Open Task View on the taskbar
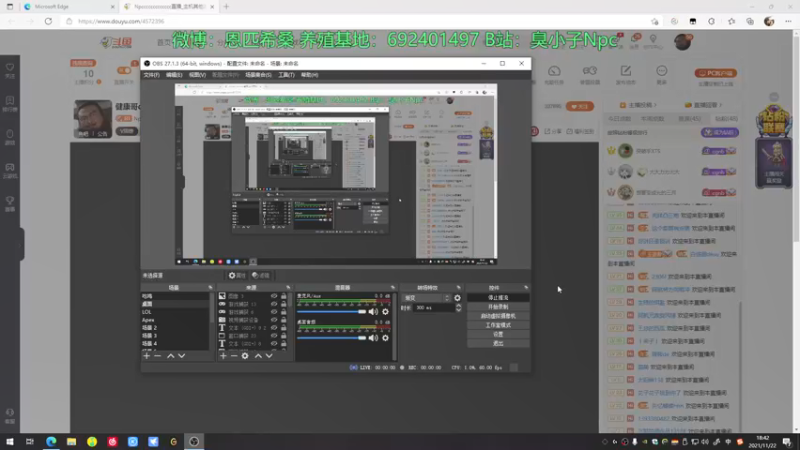This screenshot has height=450, width=800. click(x=30, y=441)
